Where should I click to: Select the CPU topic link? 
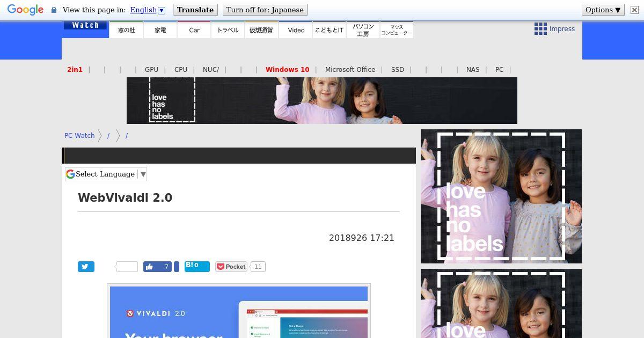point(181,70)
